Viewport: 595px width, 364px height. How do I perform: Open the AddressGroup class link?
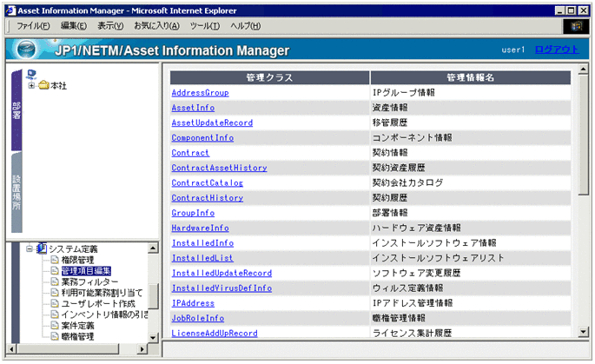coord(200,93)
